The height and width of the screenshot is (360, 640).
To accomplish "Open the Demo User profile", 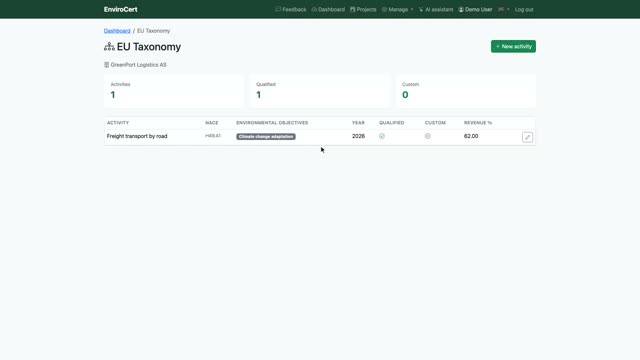I will pos(475,9).
